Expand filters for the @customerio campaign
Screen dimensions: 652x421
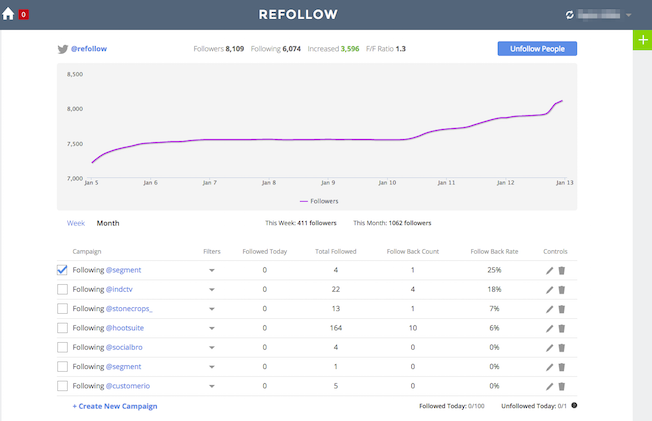coord(212,386)
